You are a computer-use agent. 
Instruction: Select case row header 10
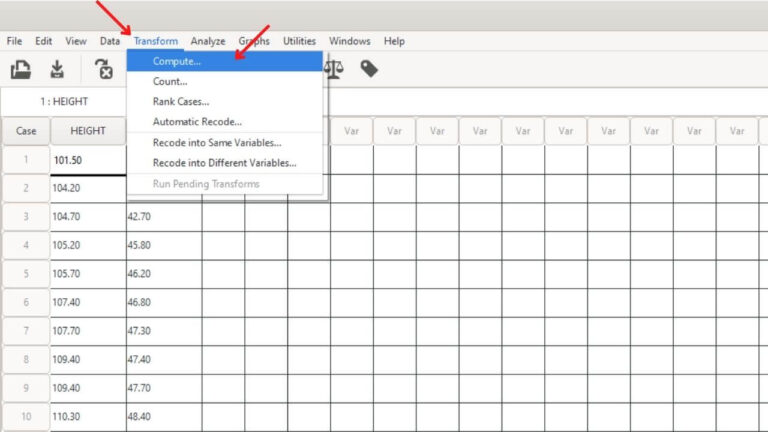[x=26, y=416]
